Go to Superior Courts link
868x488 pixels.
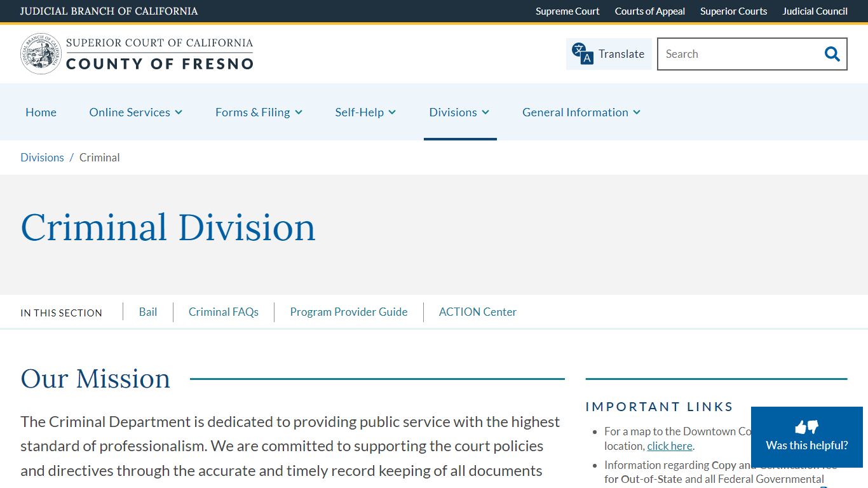[x=733, y=11]
